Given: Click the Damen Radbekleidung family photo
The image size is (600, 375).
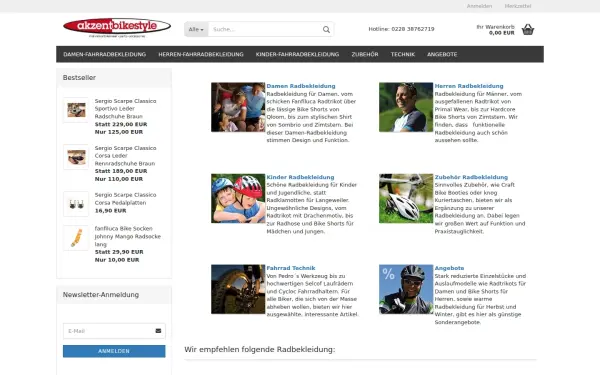Looking at the screenshot, I should (238, 107).
